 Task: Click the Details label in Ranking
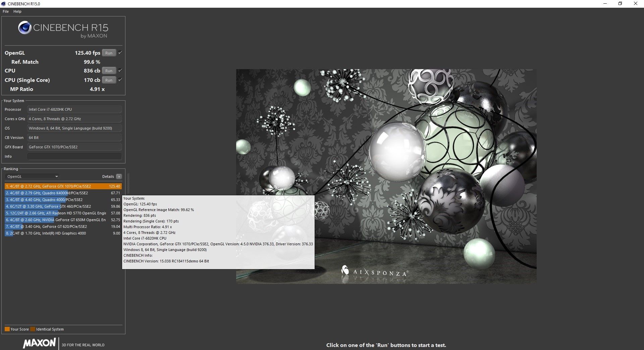108,177
